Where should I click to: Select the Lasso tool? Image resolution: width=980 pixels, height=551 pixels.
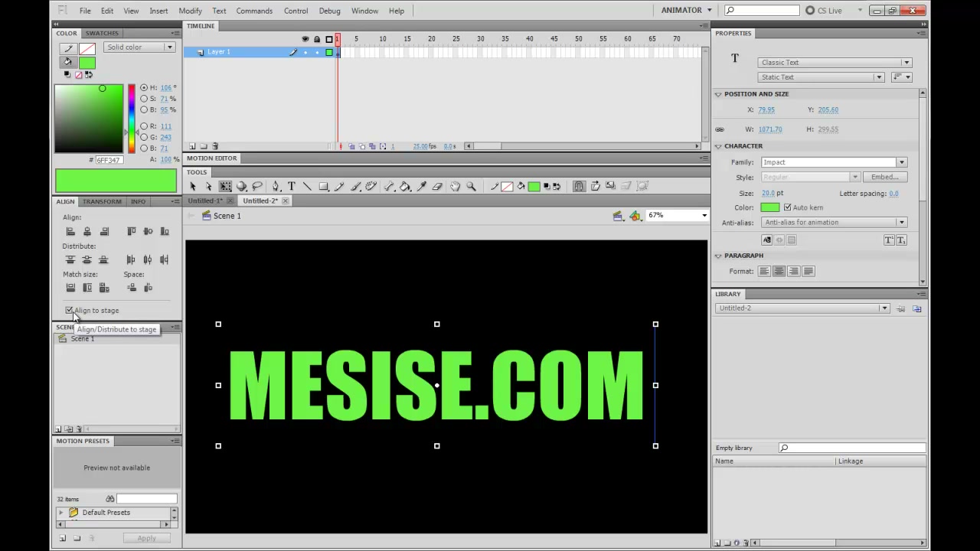pyautogui.click(x=257, y=186)
